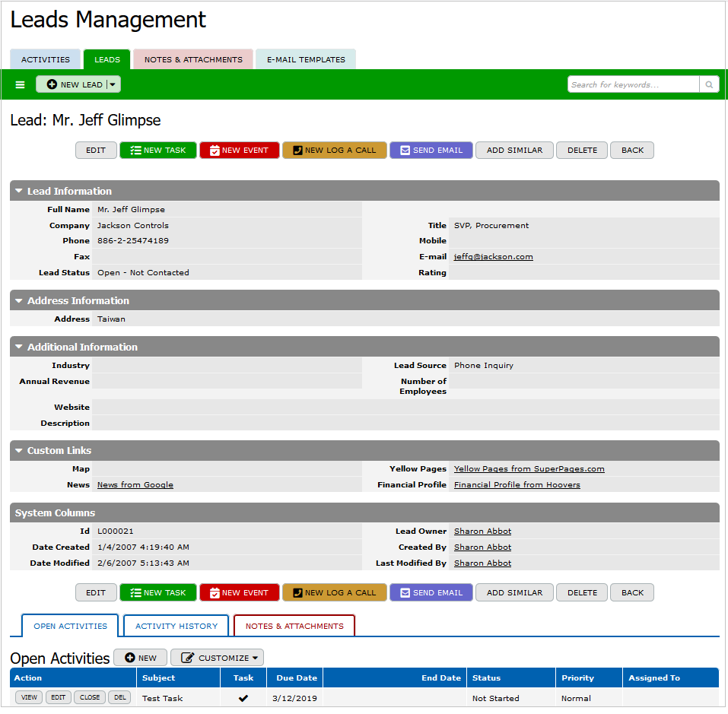Click the top Edit button

(96, 151)
